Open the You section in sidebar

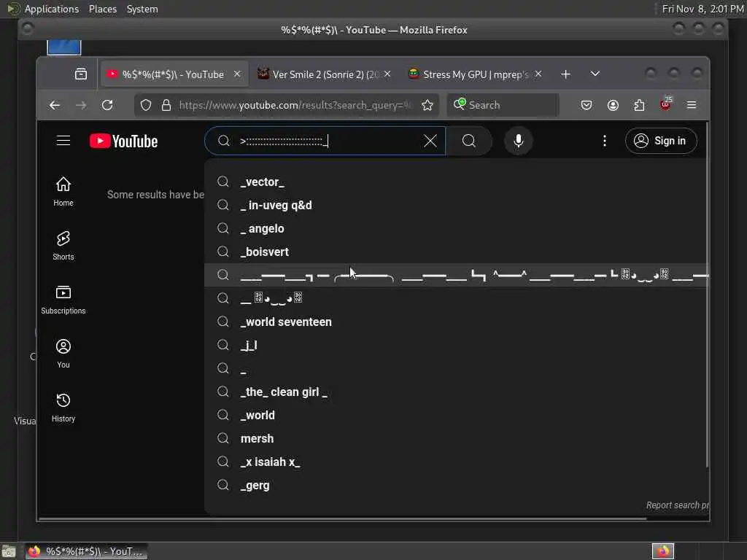(63, 354)
